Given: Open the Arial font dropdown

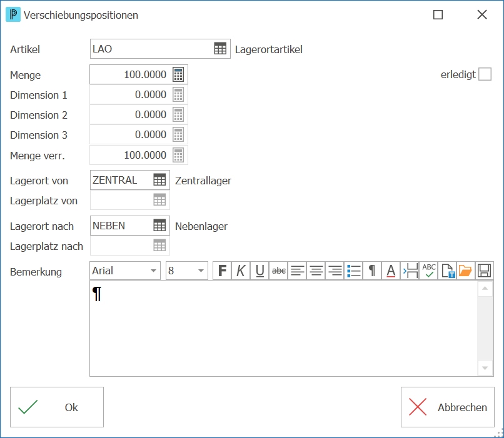Looking at the screenshot, I should [x=154, y=271].
